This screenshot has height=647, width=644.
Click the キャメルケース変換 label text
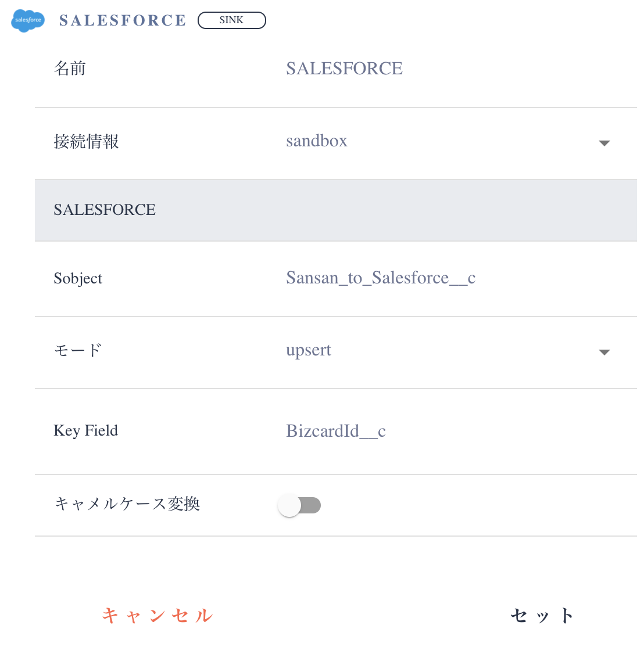[x=127, y=504]
